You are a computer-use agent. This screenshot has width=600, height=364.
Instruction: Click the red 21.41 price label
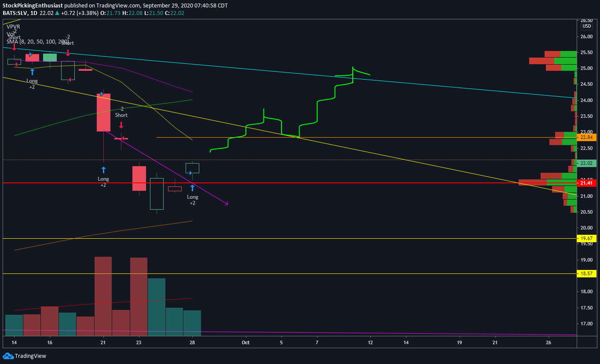pos(587,183)
